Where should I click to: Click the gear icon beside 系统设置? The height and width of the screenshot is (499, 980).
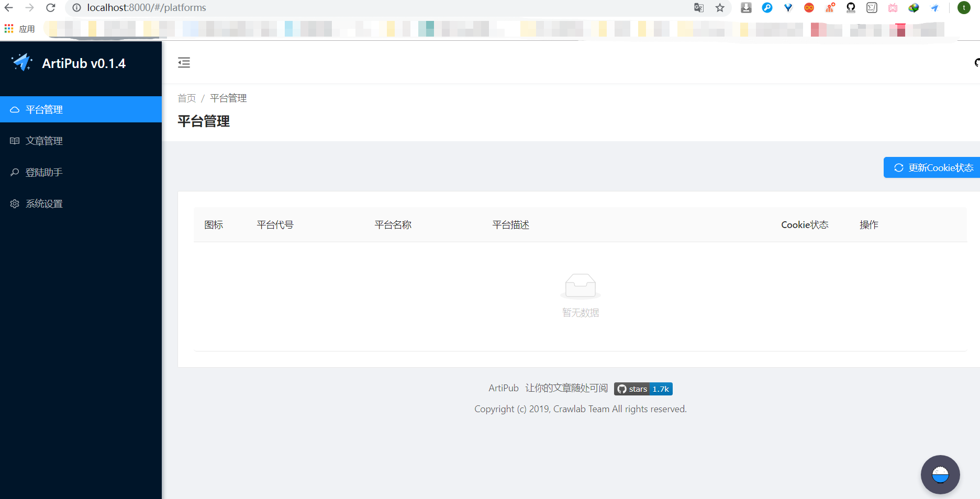click(x=15, y=204)
